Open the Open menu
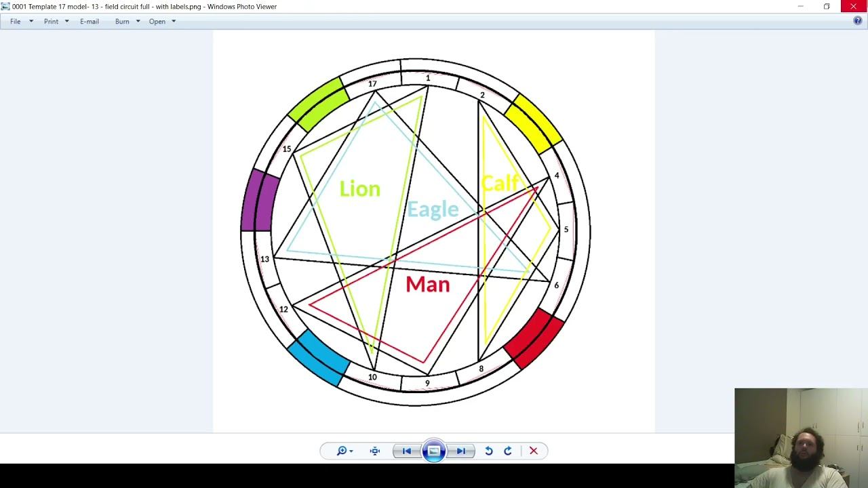 (157, 22)
